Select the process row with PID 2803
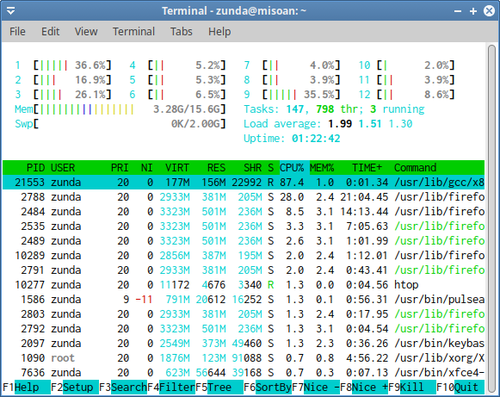This screenshot has width=500, height=397. 243,314
